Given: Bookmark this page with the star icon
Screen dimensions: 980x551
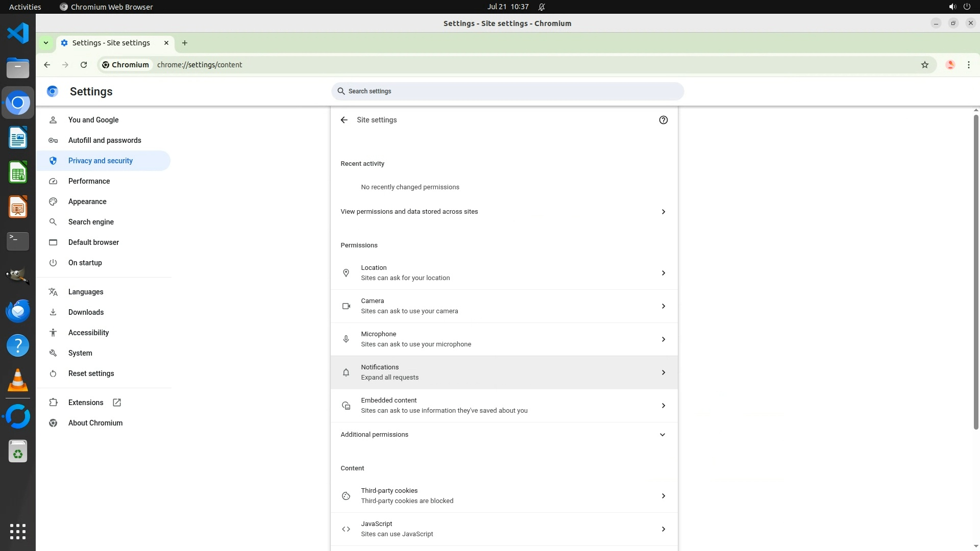Looking at the screenshot, I should pos(924,65).
